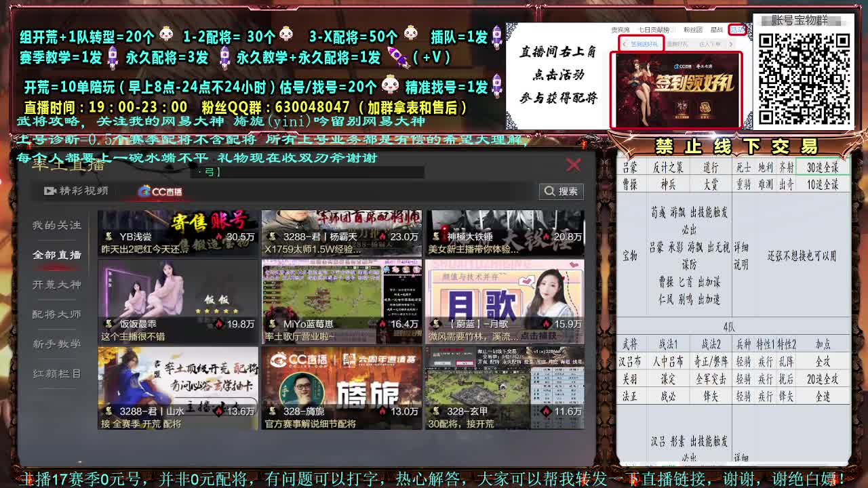Open MiYo蓝莓崽 stream thumbnail
The width and height of the screenshot is (868, 488).
(x=342, y=302)
